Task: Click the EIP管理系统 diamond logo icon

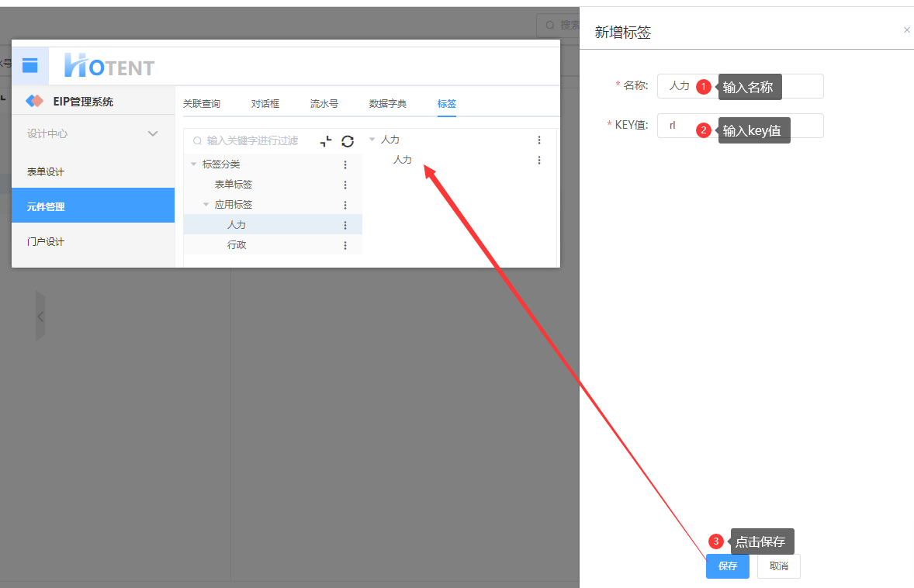Action: pyautogui.click(x=34, y=101)
